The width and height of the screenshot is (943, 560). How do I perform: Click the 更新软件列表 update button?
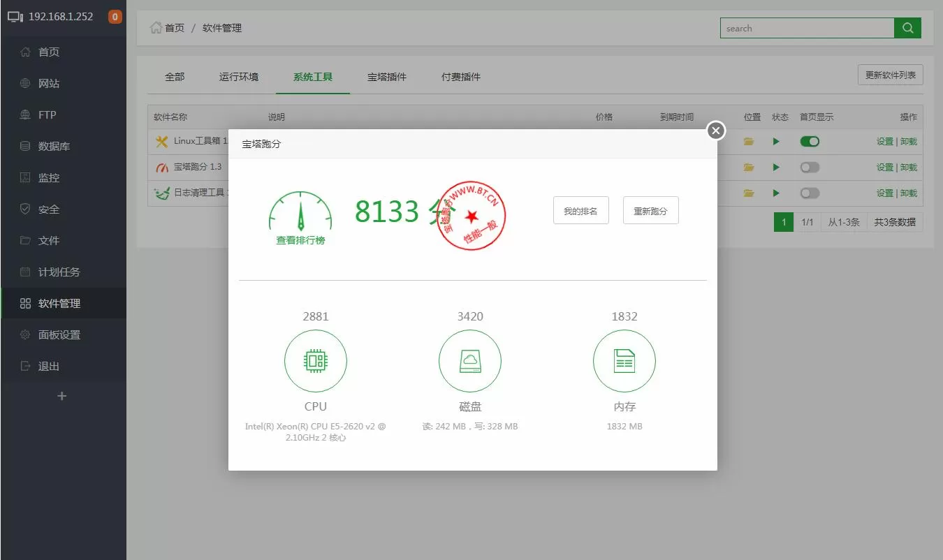890,74
